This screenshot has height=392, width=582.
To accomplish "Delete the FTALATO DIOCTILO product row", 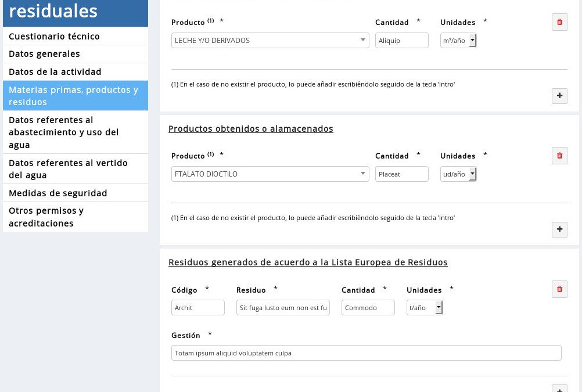I will 559,156.
